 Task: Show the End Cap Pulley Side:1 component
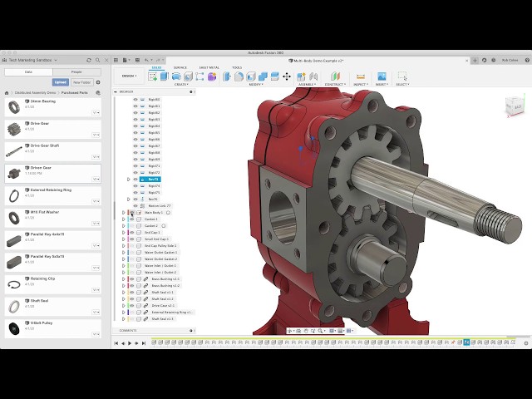[x=132, y=246]
